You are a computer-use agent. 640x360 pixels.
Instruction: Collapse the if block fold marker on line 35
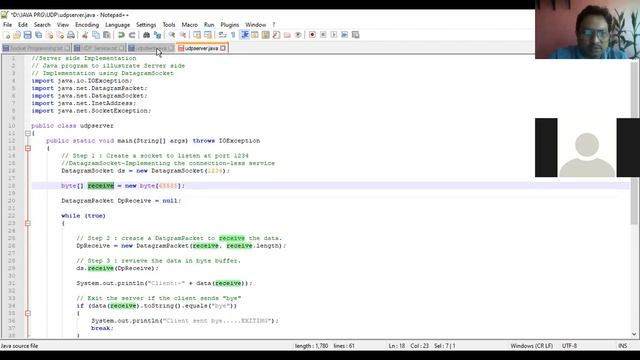tap(28, 313)
